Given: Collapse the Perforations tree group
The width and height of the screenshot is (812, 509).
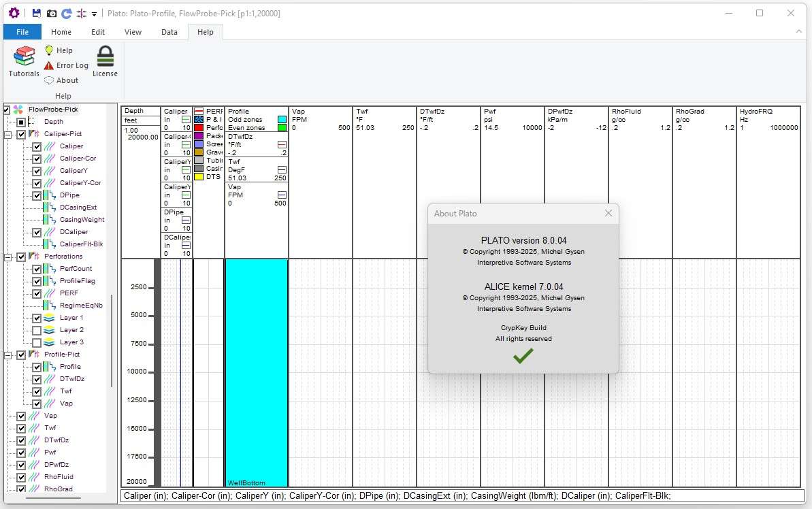Looking at the screenshot, I should (7, 257).
